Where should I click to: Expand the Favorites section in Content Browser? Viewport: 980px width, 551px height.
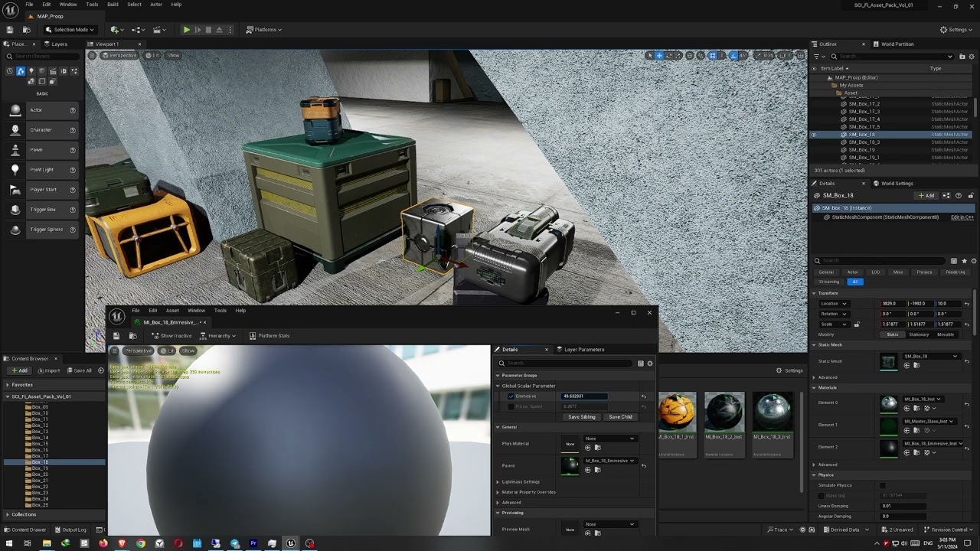coord(8,385)
